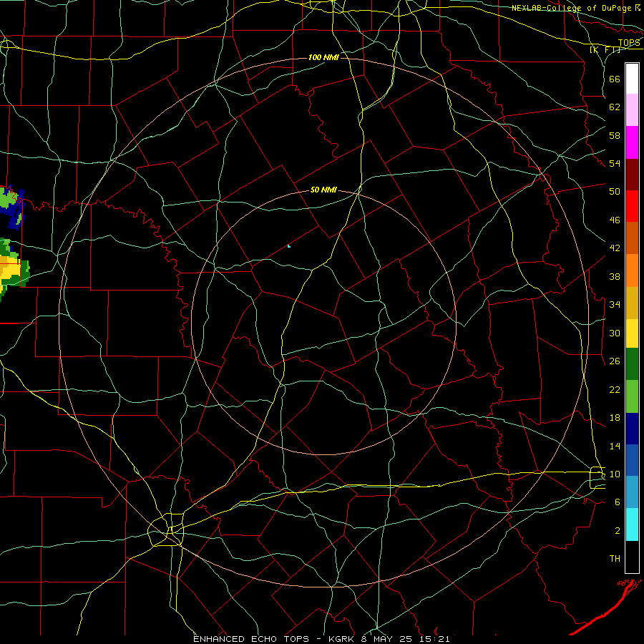The width and height of the screenshot is (644, 644).
Task: Click legend value '50'
Action: pyautogui.click(x=615, y=192)
